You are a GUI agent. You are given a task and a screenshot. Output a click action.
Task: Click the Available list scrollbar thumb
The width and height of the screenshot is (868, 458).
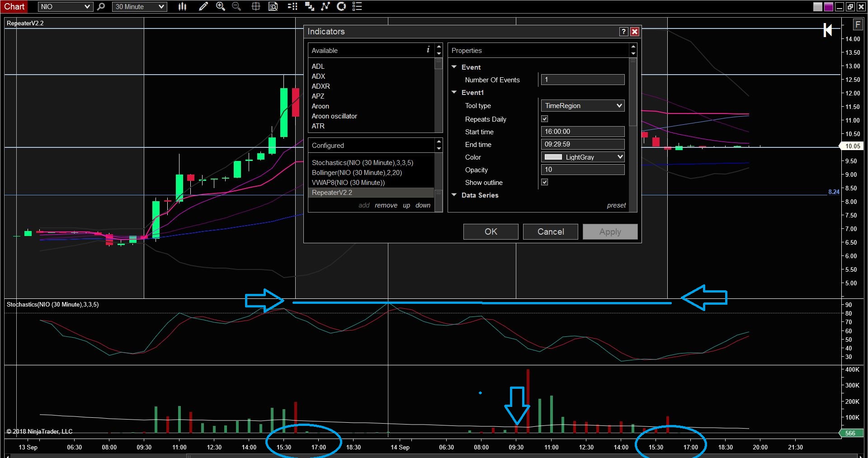tap(439, 63)
